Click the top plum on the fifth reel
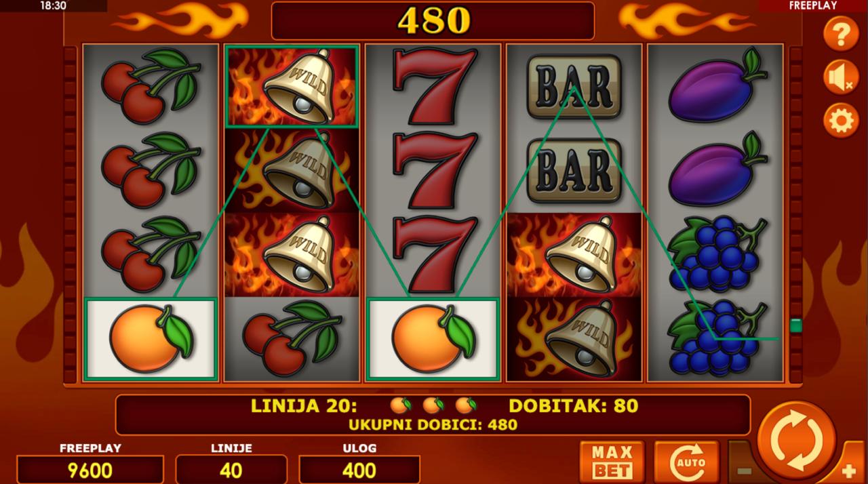This screenshot has width=868, height=484. coord(716,86)
